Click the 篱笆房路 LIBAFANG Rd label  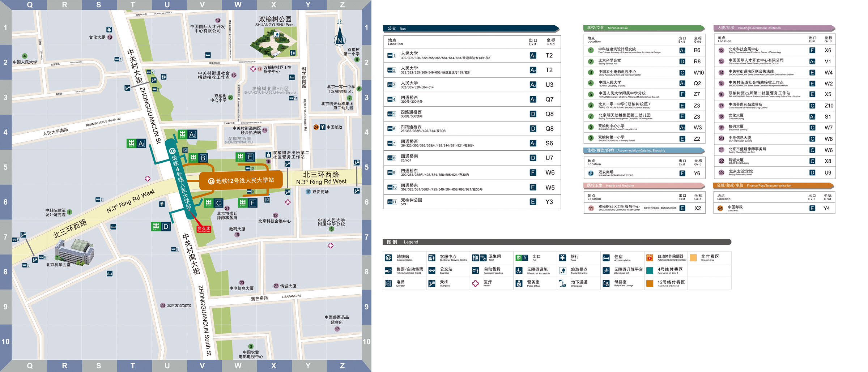(x=276, y=298)
